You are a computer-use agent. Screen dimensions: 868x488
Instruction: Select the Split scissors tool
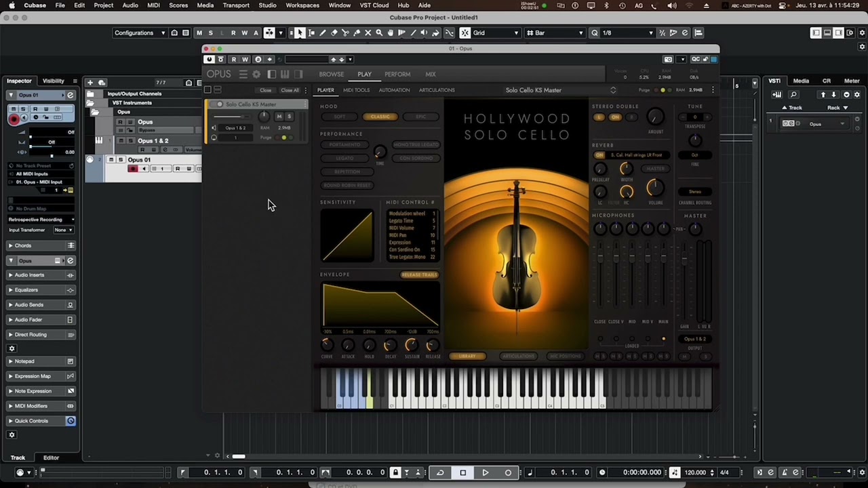tap(346, 33)
